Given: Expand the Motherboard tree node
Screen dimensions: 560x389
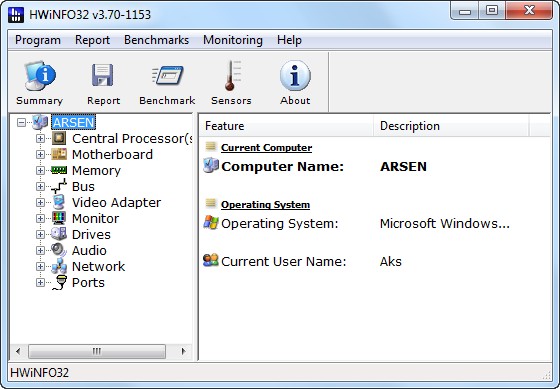Looking at the screenshot, I should (x=40, y=154).
